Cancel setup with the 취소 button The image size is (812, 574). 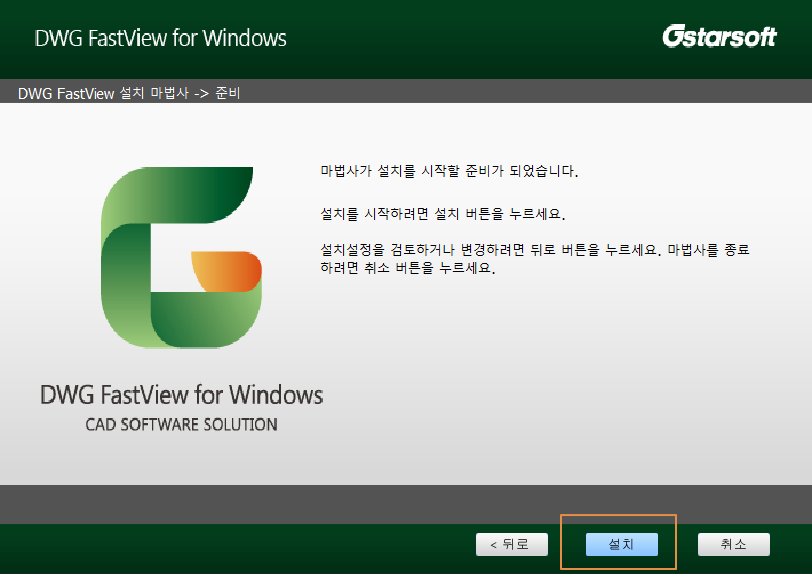(733, 544)
